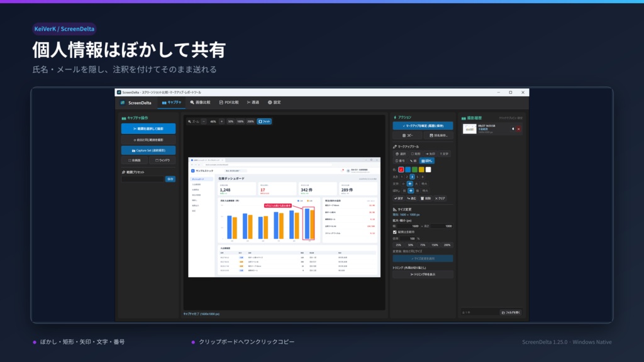Open the PDF比較 tab
644x362 pixels.
click(229, 102)
